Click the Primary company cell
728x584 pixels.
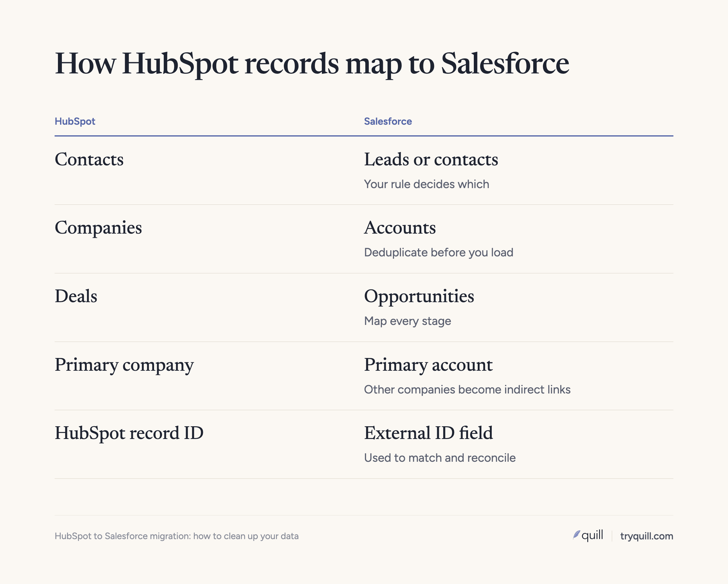(x=124, y=366)
